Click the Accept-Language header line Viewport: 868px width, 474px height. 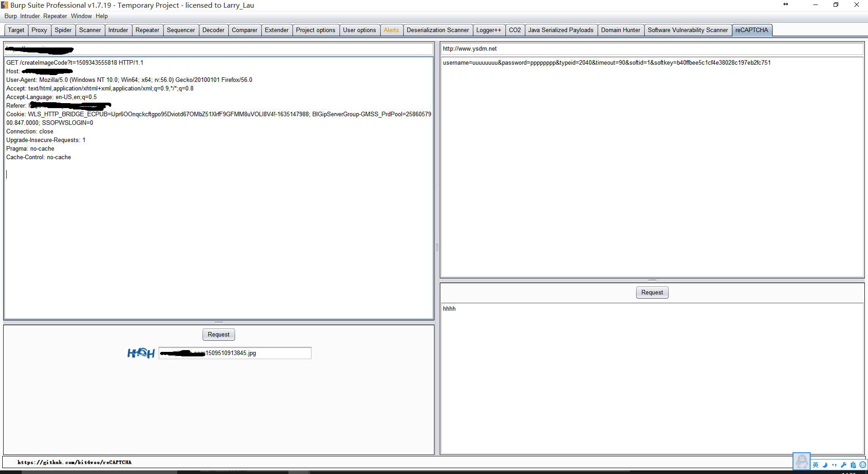coord(52,97)
